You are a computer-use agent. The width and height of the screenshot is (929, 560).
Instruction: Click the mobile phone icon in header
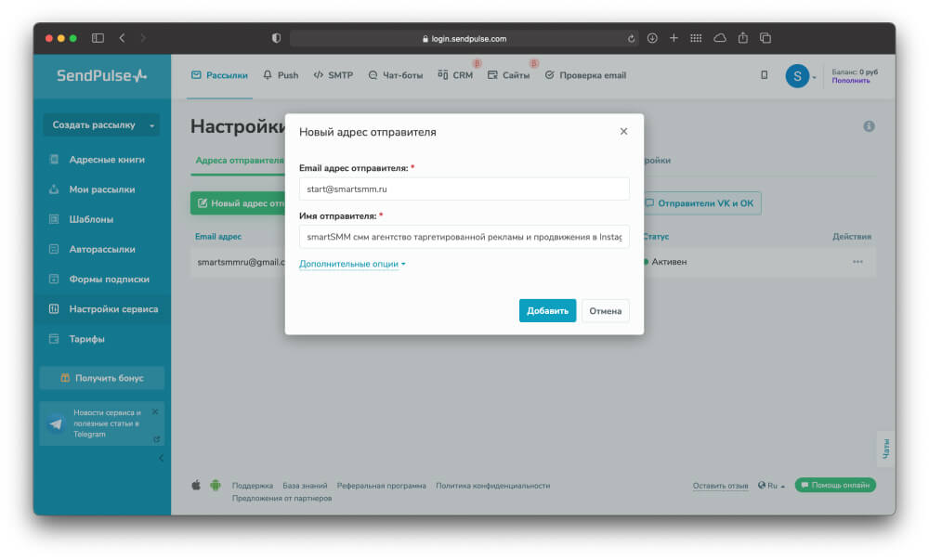(765, 75)
